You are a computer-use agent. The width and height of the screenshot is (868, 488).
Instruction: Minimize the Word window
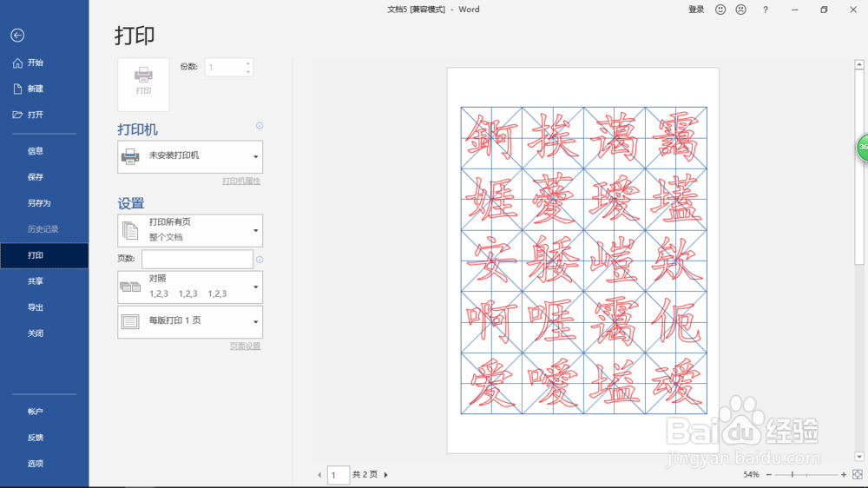[x=795, y=10]
